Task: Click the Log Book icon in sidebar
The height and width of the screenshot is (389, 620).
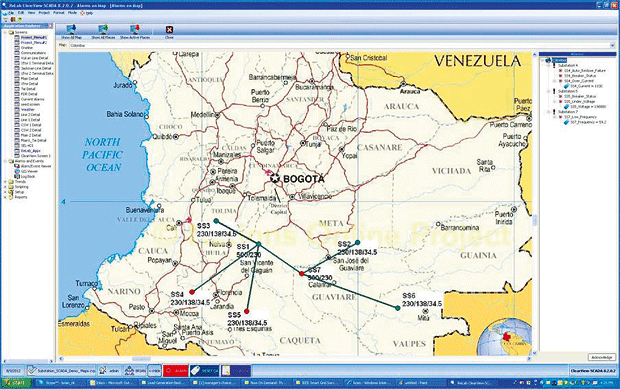Action: (x=17, y=176)
